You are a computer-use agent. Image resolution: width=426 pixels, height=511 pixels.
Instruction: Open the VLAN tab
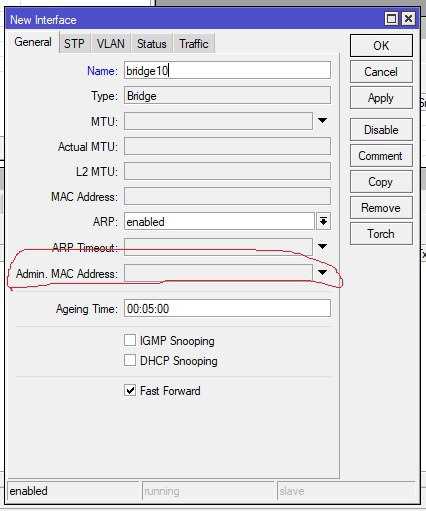pyautogui.click(x=111, y=44)
